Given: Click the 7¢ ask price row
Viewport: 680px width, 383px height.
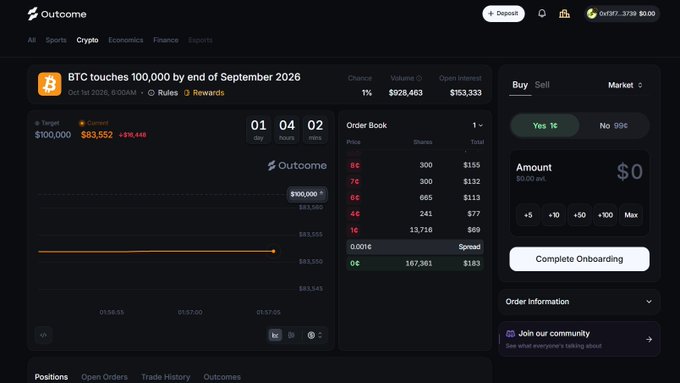Looking at the screenshot, I should coord(415,181).
